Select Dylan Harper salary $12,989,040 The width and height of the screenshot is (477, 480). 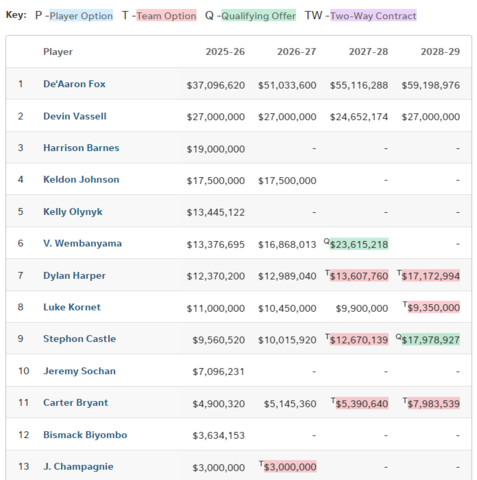[287, 276]
